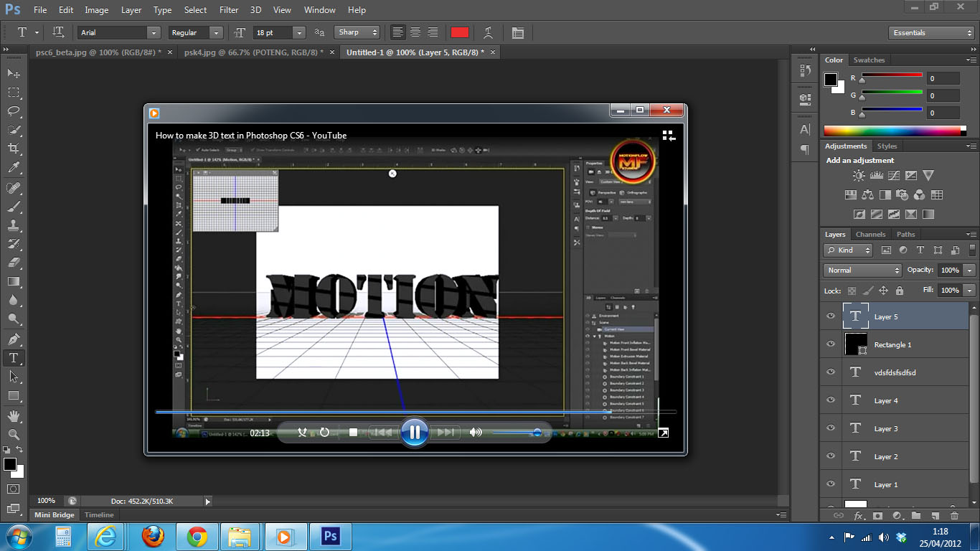Switch to the Swatches tab
This screenshot has height=551, width=980.
(869, 60)
